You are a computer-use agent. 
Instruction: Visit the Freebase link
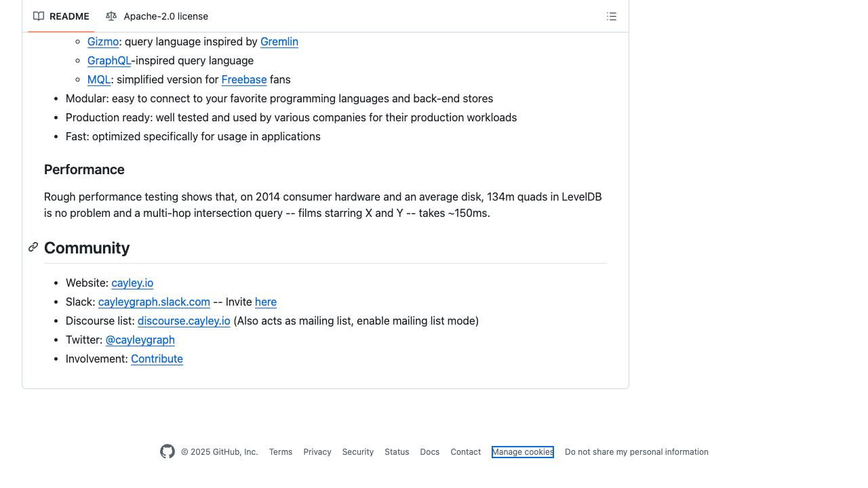pyautogui.click(x=244, y=80)
